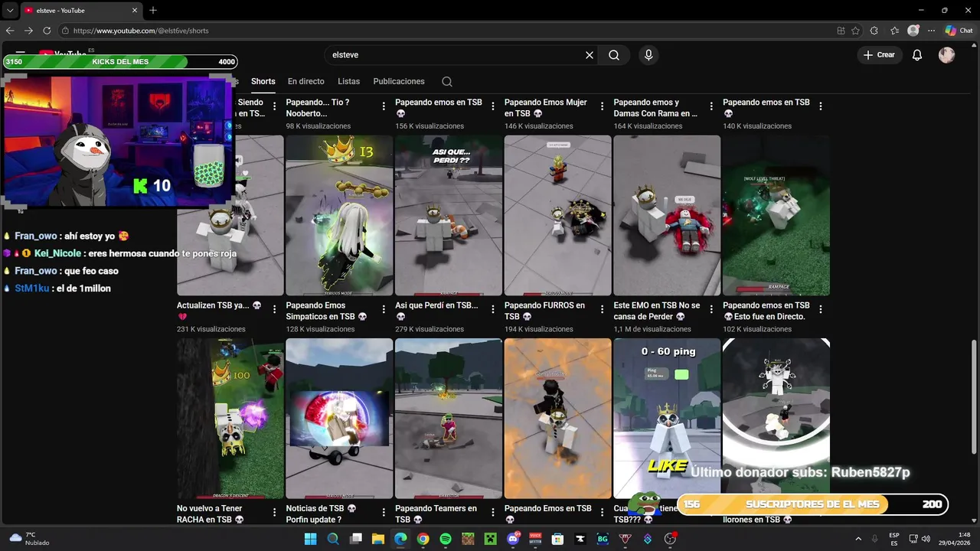Open the Edge profile avatar in toolbar
This screenshot has height=551, width=980.
click(913, 31)
